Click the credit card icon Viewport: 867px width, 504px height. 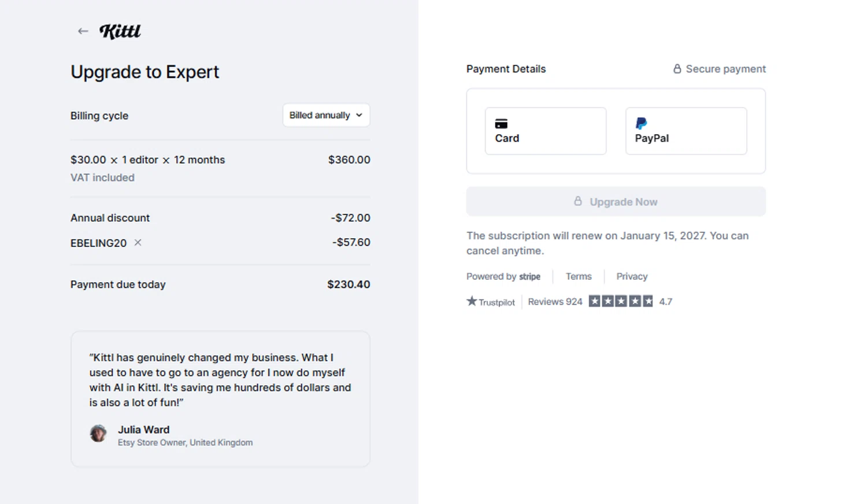click(x=501, y=124)
